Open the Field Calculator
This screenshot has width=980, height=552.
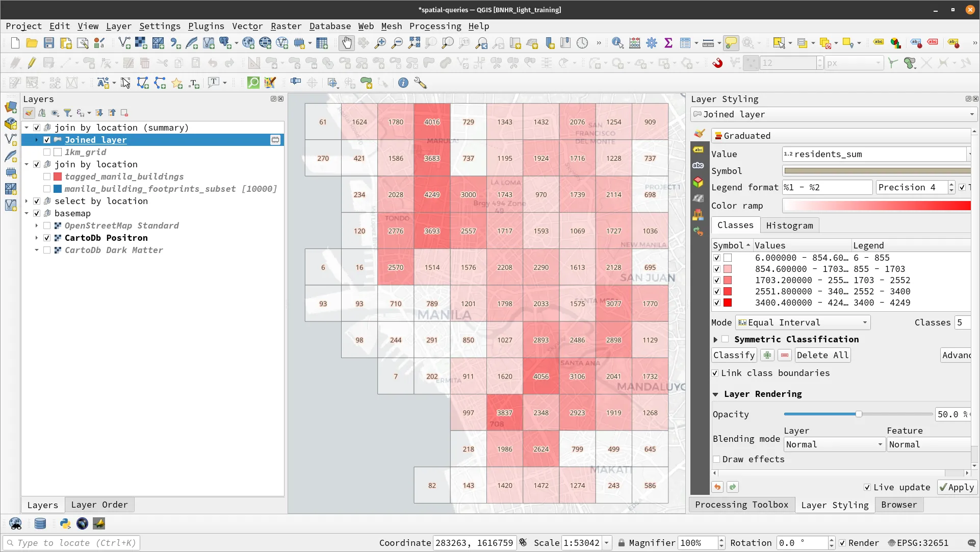tap(634, 43)
